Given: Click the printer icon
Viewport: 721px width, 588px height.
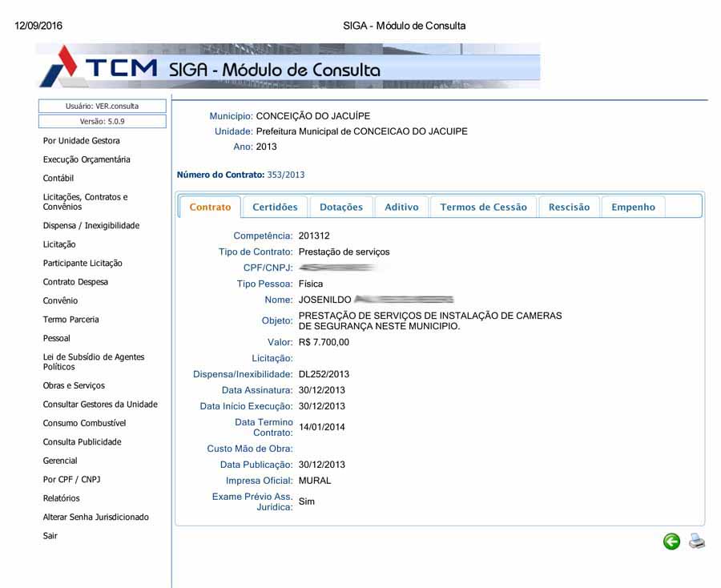Looking at the screenshot, I should point(697,542).
